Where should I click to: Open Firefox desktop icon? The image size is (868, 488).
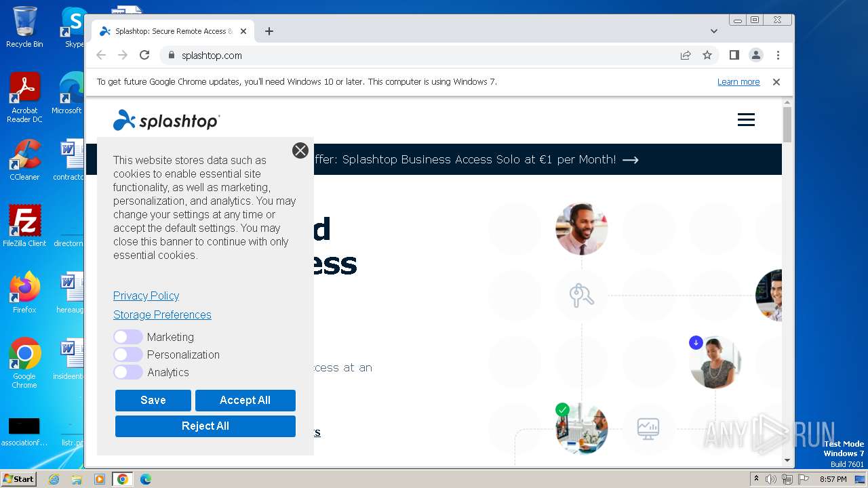[x=24, y=293]
